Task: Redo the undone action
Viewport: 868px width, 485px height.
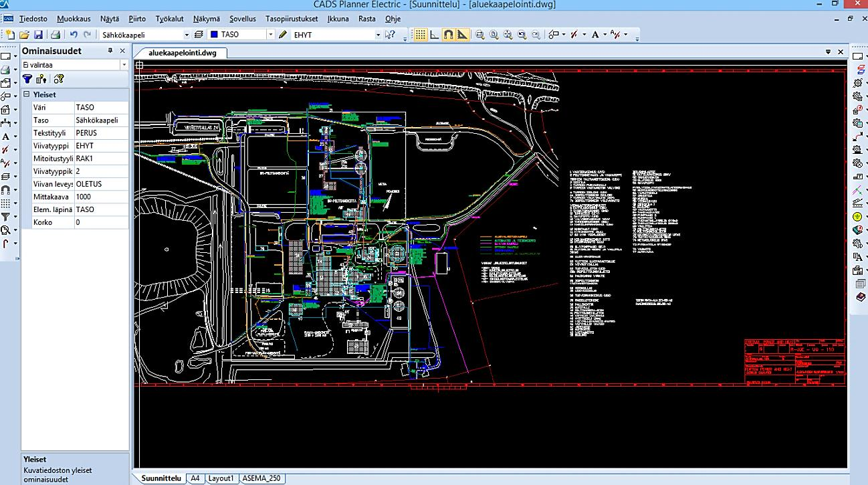Action: 87,34
